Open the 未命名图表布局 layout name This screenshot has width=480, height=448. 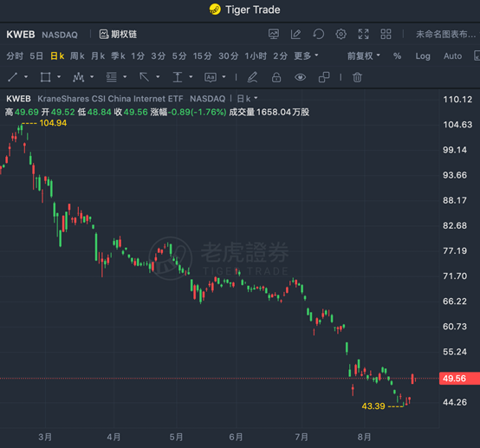tap(445, 35)
